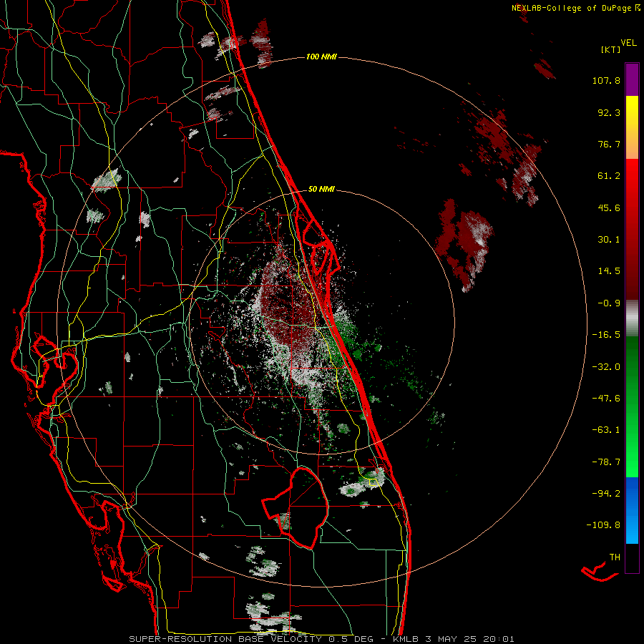Screen dimensions: 644x644
Task: Click the 30.1 velocity scale value
Action: [x=609, y=240]
